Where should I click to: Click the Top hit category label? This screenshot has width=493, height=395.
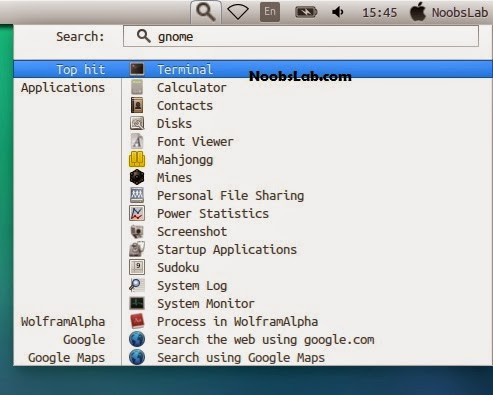coord(80,70)
